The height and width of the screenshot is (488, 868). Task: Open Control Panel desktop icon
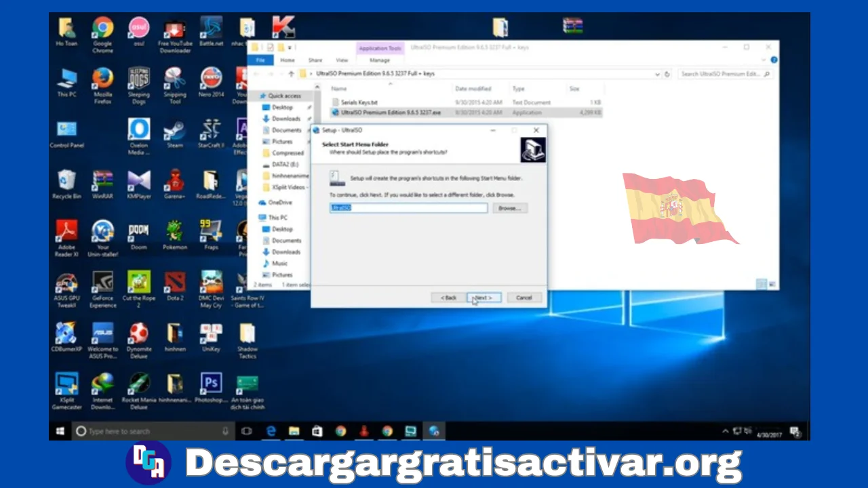tap(66, 134)
